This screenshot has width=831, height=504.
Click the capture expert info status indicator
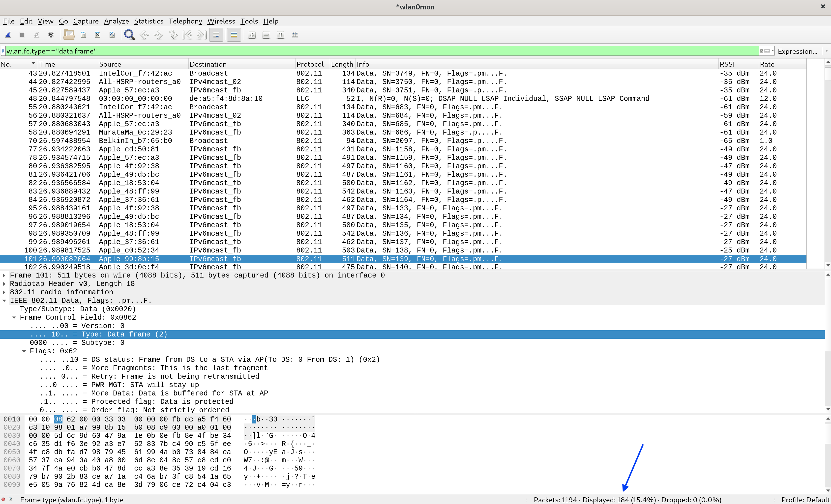pyautogui.click(x=3, y=499)
